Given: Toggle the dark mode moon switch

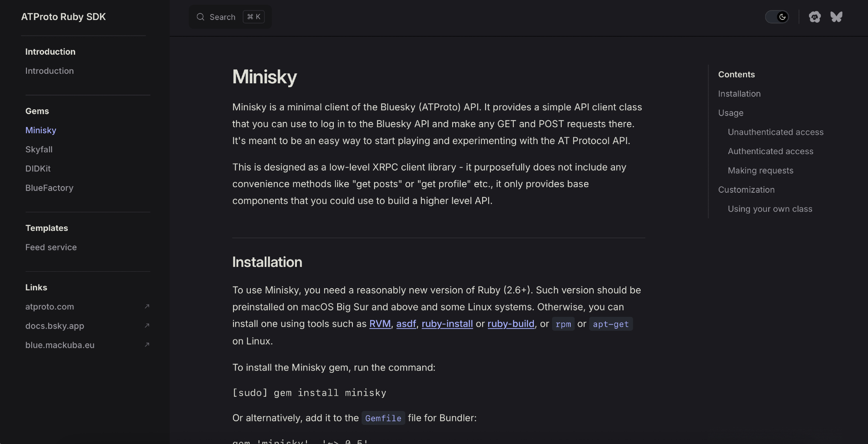Looking at the screenshot, I should point(777,17).
